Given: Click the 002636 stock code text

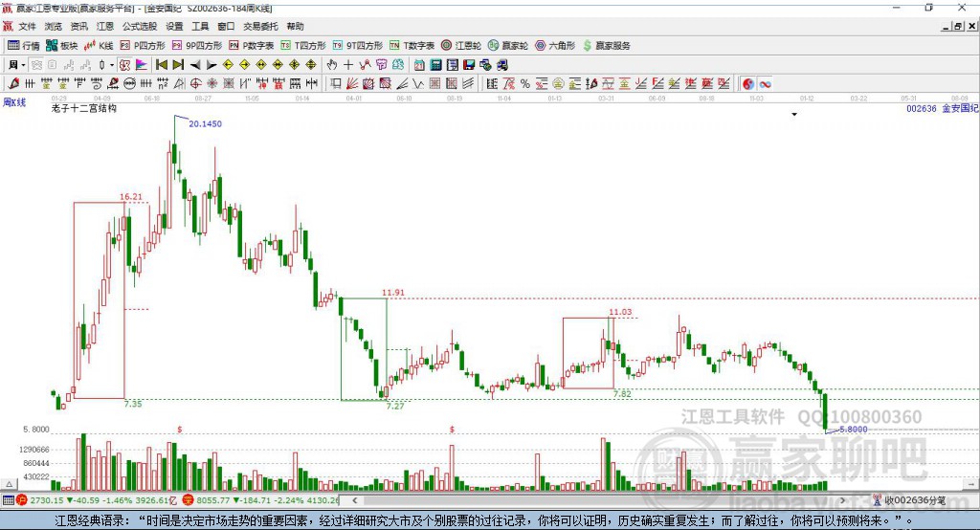Looking at the screenshot, I should pos(922,109).
